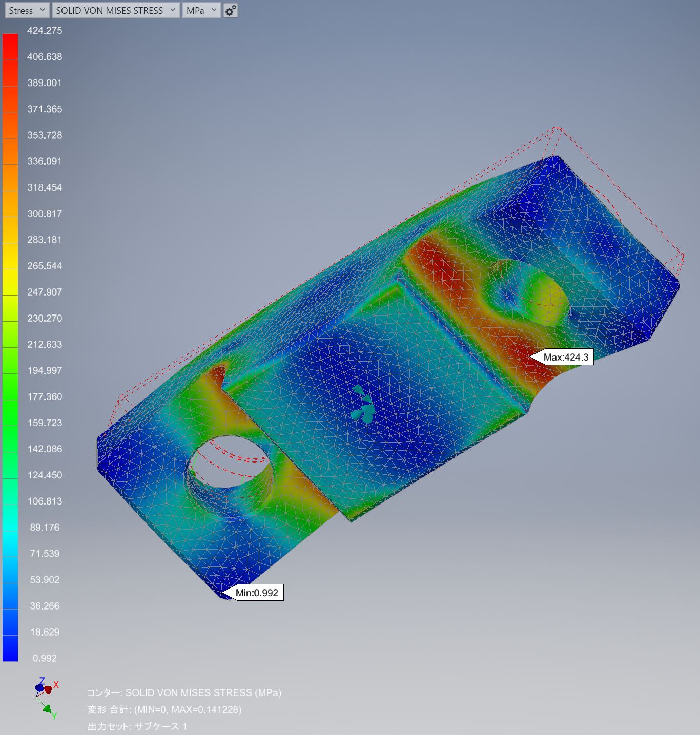Click the コンター: SOLID VON MISES STRESS (MPa) caption
700x735 pixels.
coord(184,692)
